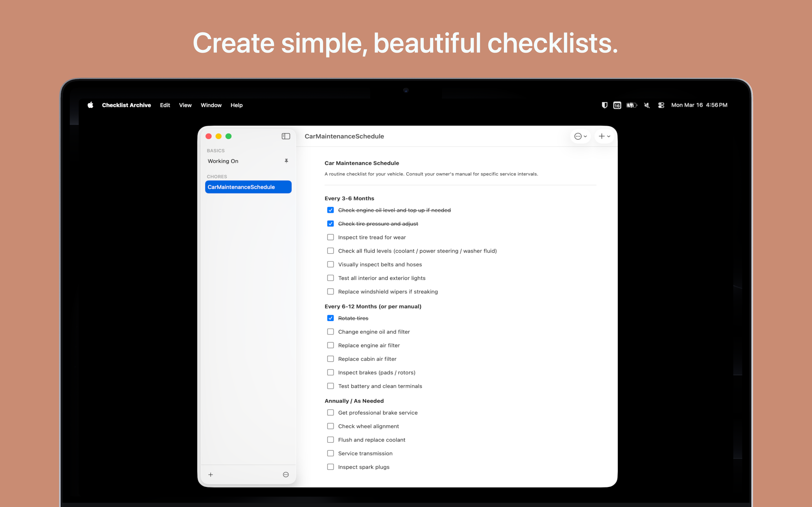This screenshot has height=507, width=812.
Task: Click the plus icon at the sidebar bottom
Action: click(211, 475)
